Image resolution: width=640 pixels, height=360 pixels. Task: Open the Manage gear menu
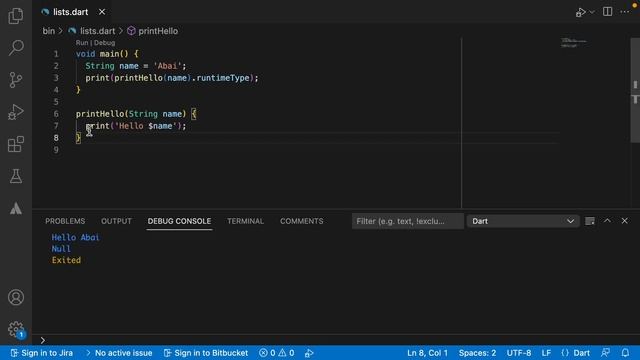click(x=16, y=329)
